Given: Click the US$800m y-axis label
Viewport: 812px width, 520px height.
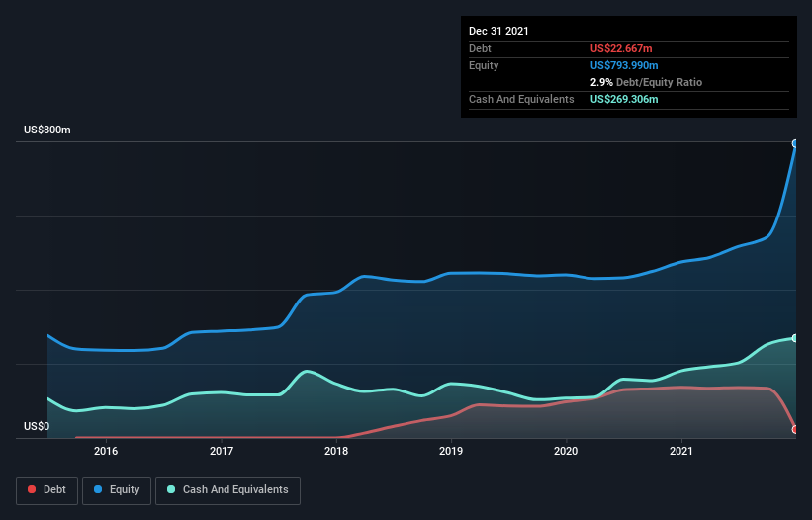Looking at the screenshot, I should click(x=47, y=130).
